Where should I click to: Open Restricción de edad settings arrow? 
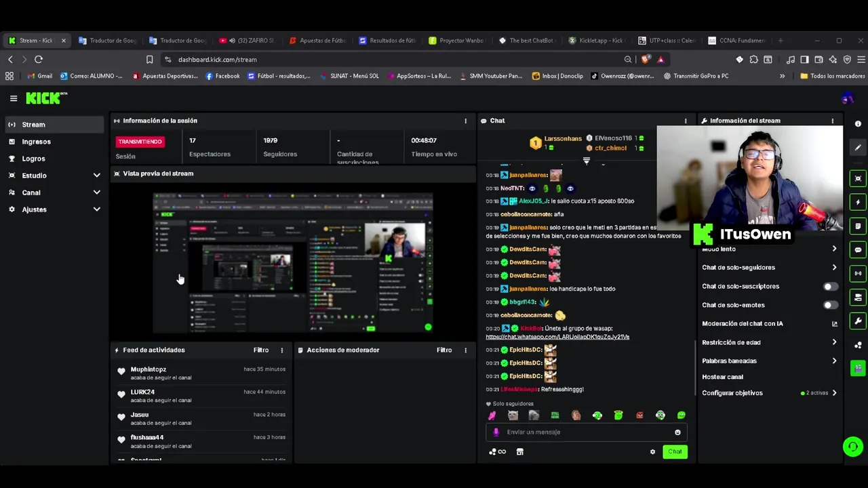click(x=834, y=342)
